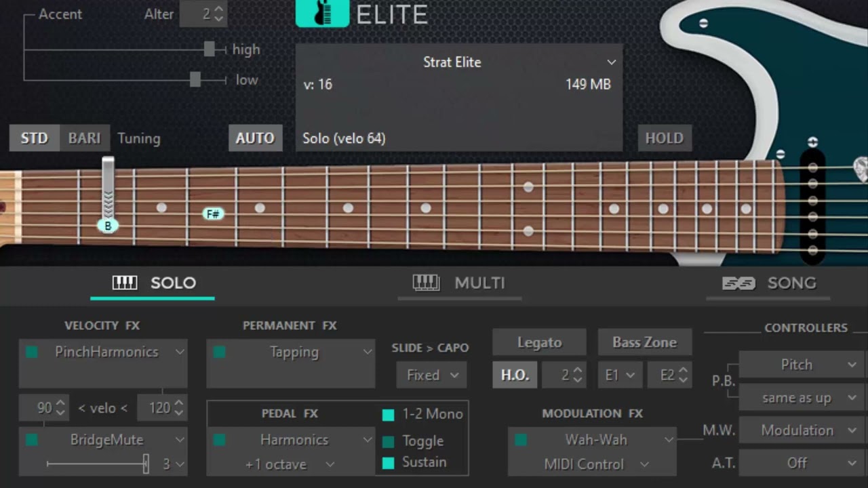Enable the Tapping permanent FX checkbox
Screen dimensions: 868x488
coord(218,352)
